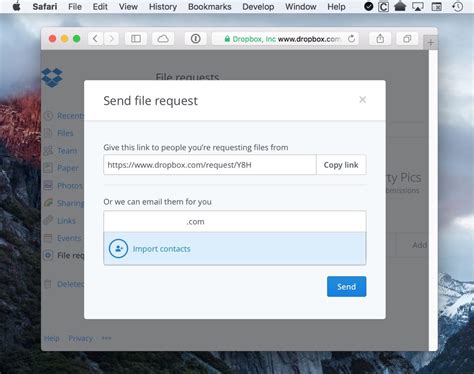Viewport: 474px width, 374px height.
Task: Open Sharing in Dropbox sidebar
Action: pyautogui.click(x=70, y=203)
